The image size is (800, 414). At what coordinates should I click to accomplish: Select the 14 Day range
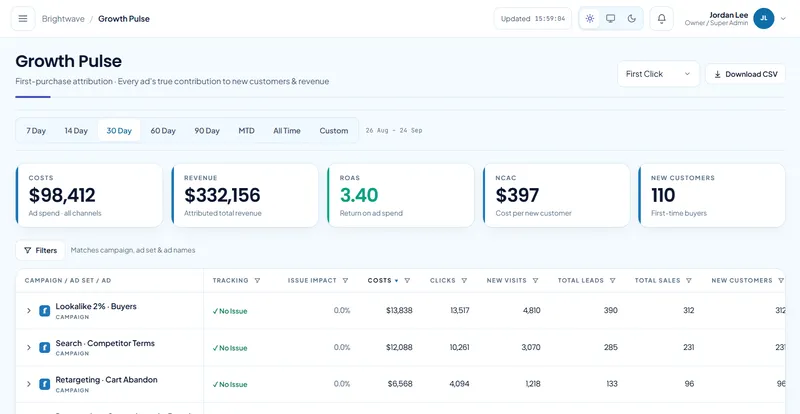[x=76, y=131]
